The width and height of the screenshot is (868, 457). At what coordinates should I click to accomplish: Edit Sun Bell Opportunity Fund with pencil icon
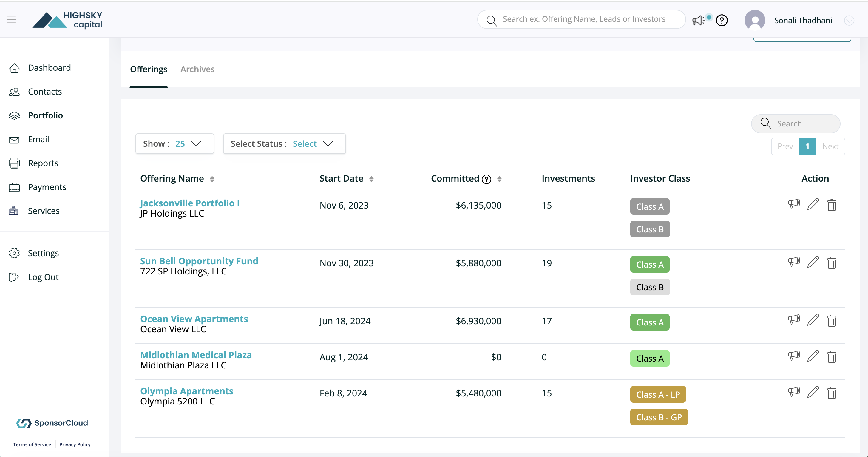click(x=813, y=262)
